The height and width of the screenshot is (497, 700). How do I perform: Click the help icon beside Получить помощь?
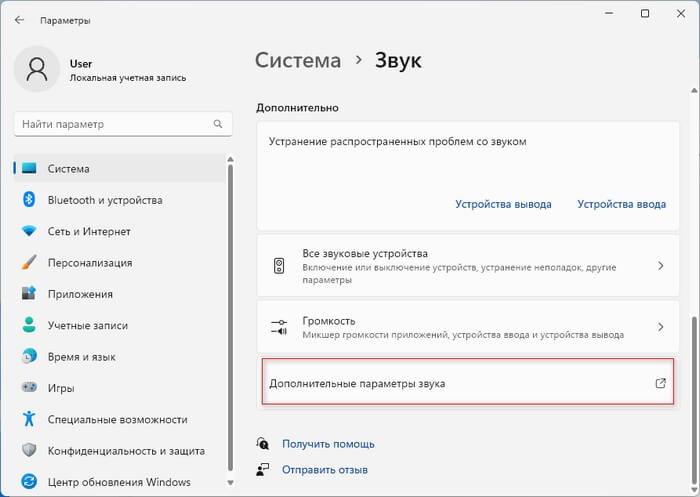[x=263, y=443]
